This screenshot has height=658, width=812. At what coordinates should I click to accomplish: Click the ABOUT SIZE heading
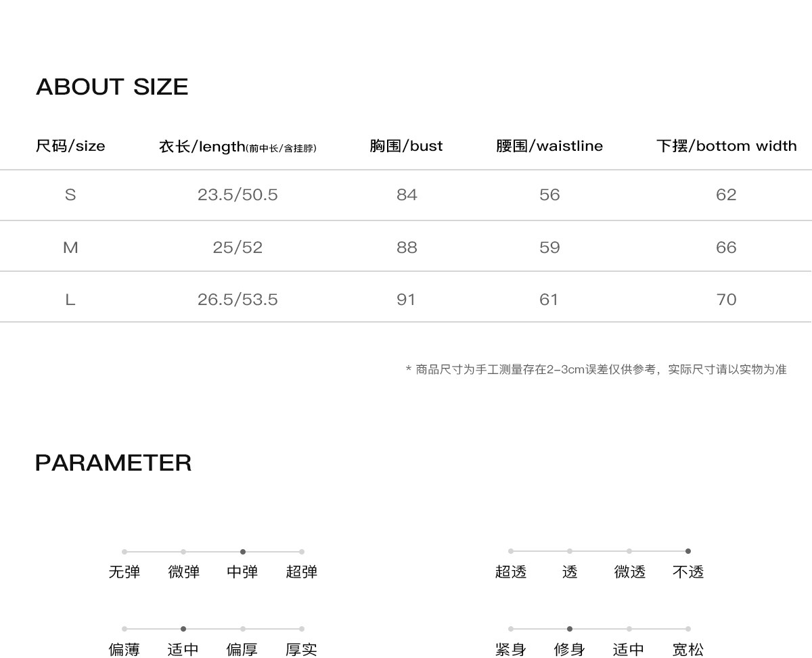pos(112,87)
